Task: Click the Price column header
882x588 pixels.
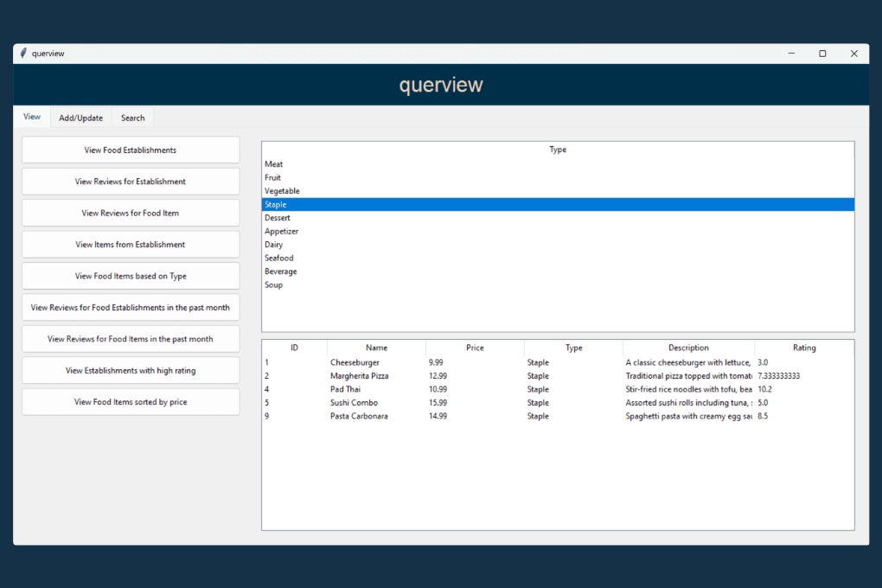Action: (475, 348)
